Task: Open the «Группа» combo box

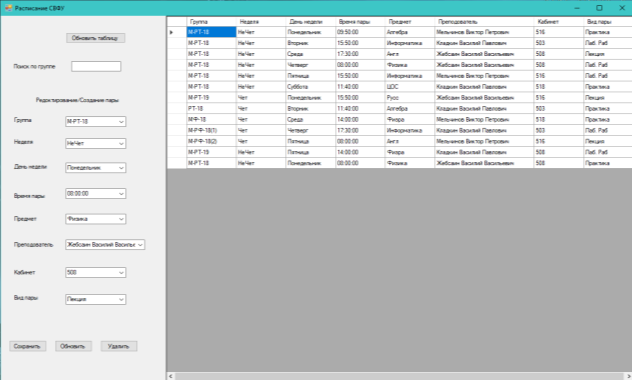Action: tap(96, 121)
